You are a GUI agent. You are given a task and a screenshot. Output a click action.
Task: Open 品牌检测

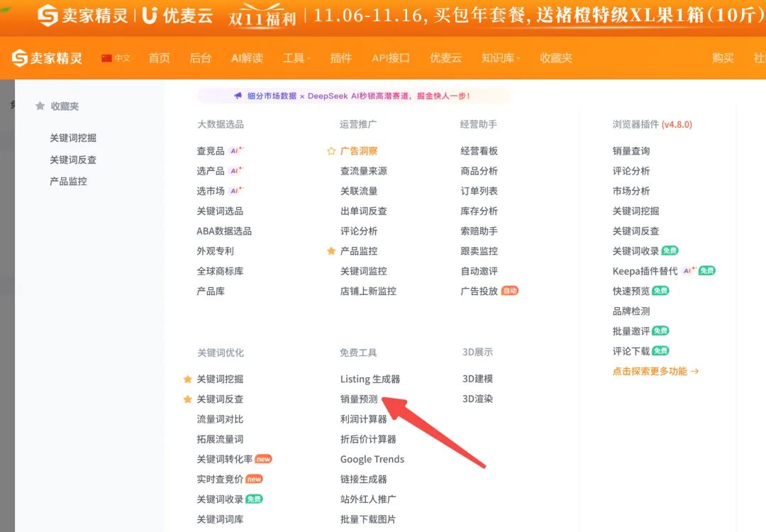631,311
